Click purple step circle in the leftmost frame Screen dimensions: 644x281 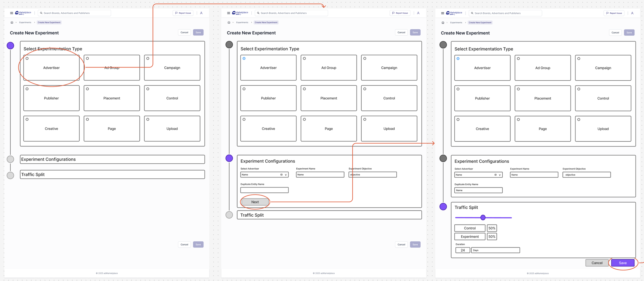10,46
